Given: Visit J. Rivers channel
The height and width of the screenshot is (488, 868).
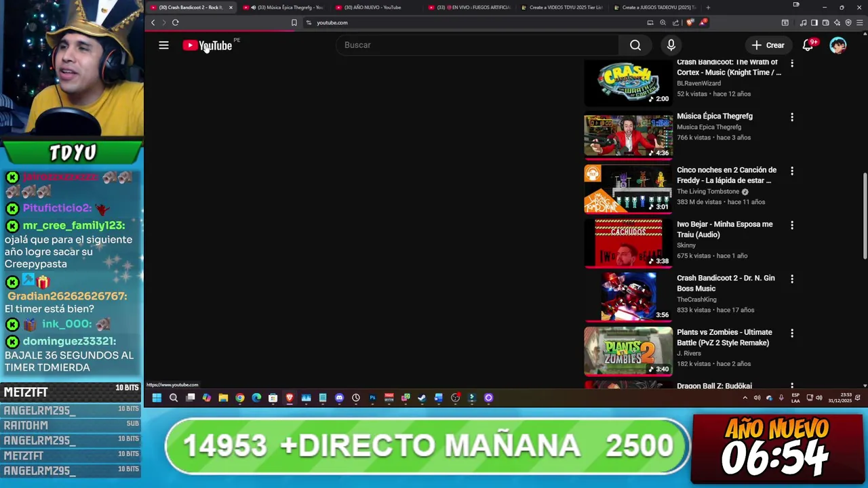Looking at the screenshot, I should [x=689, y=354].
